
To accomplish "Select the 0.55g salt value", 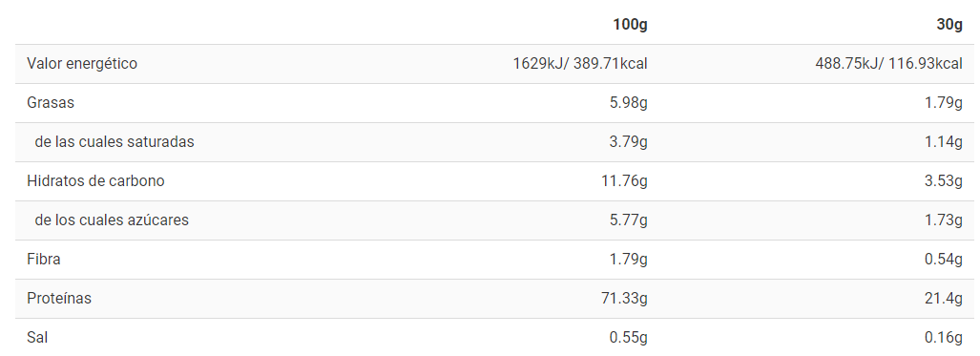I will (x=628, y=338).
